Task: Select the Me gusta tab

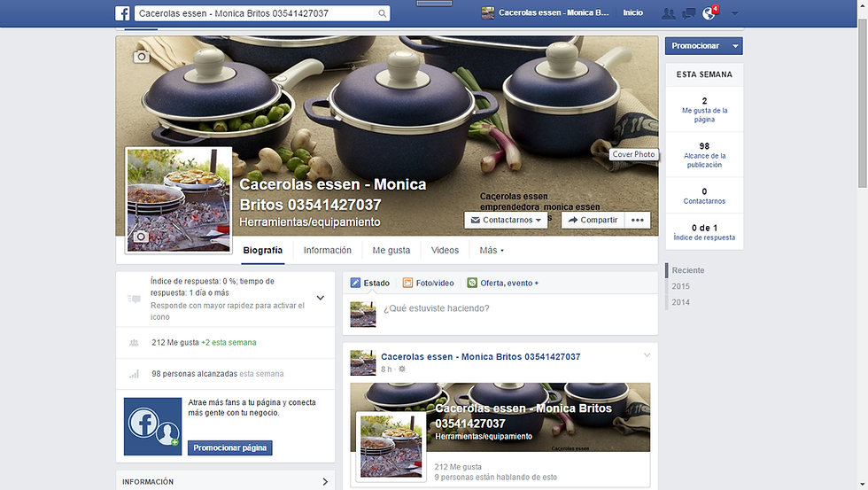Action: pos(391,250)
